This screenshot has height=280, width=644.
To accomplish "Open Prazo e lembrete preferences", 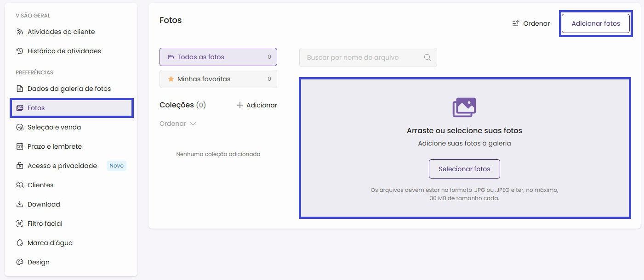I will tap(55, 146).
